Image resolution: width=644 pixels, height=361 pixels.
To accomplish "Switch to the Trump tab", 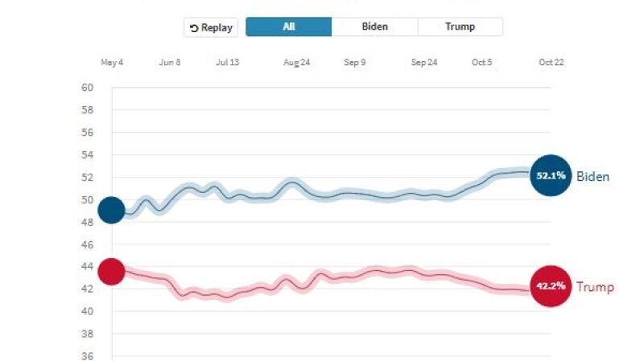I will click(460, 27).
